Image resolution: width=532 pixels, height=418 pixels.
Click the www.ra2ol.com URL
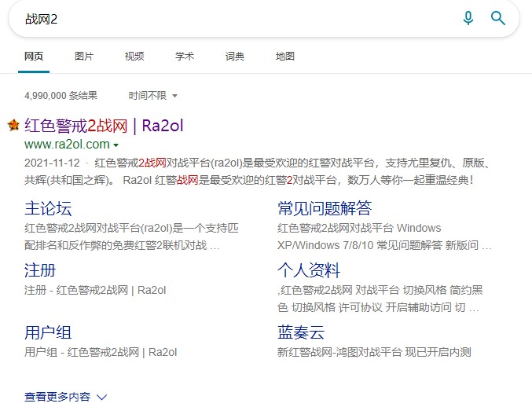tap(67, 145)
